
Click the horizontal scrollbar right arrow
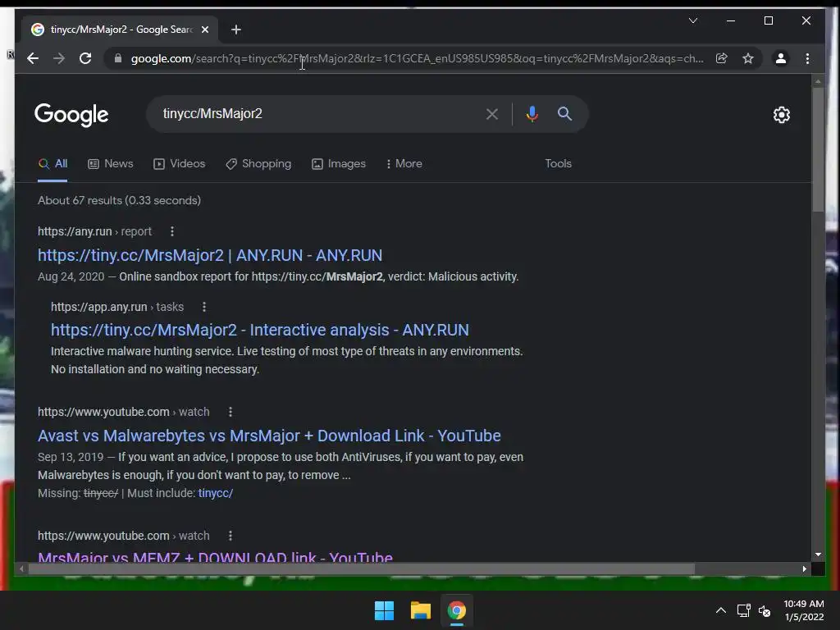805,569
